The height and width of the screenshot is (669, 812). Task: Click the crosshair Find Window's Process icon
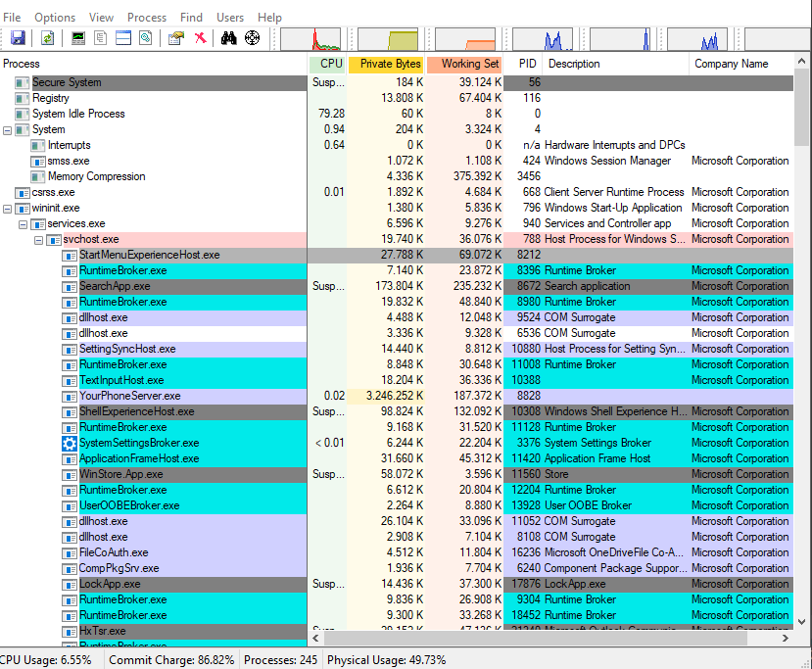[252, 38]
